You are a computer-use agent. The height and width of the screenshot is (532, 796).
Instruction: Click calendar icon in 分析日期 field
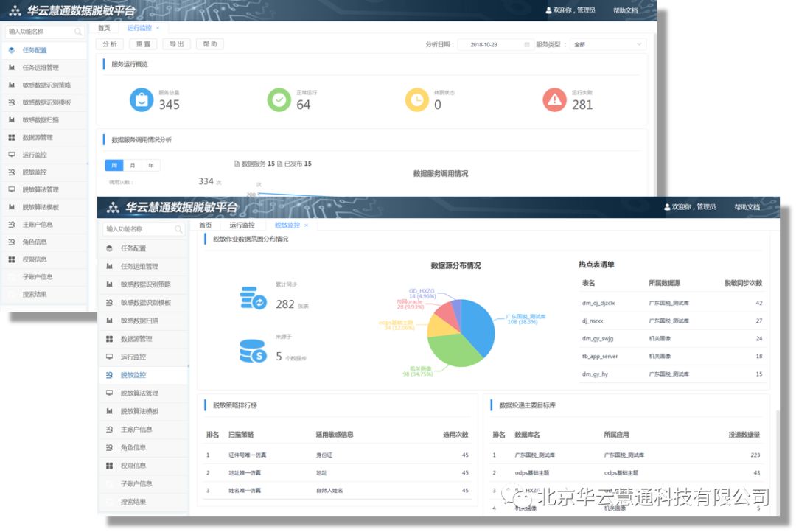[526, 45]
